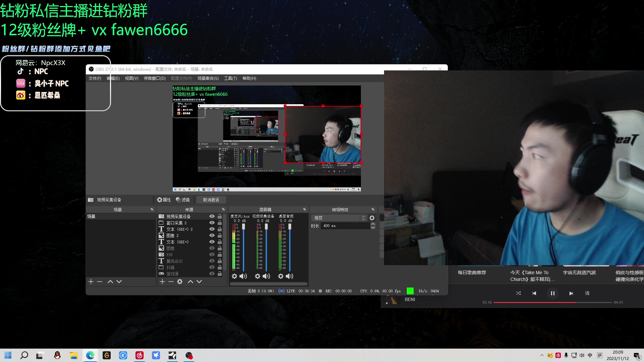Show the hidden PS5 source
The width and height of the screenshot is (644, 362).
point(212,255)
